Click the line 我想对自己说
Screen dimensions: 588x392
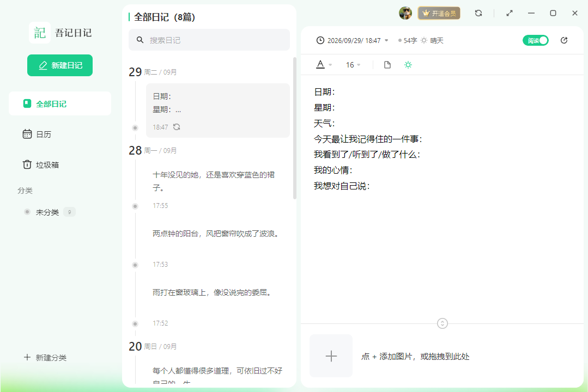click(x=342, y=186)
